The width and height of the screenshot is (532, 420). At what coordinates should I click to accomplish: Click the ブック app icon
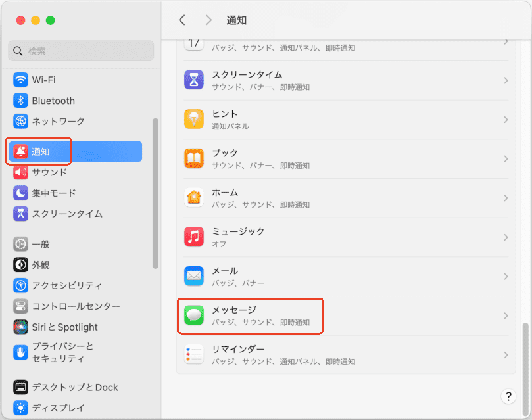click(x=194, y=158)
